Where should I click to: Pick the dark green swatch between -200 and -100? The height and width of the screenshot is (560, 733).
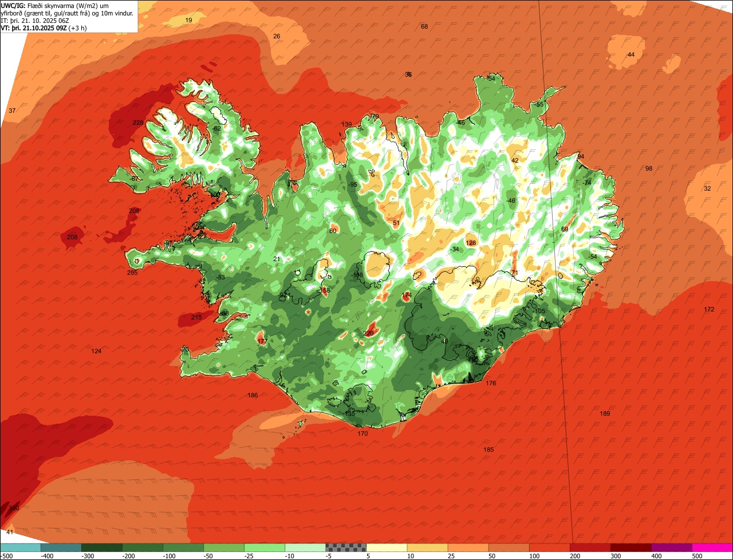(142, 547)
